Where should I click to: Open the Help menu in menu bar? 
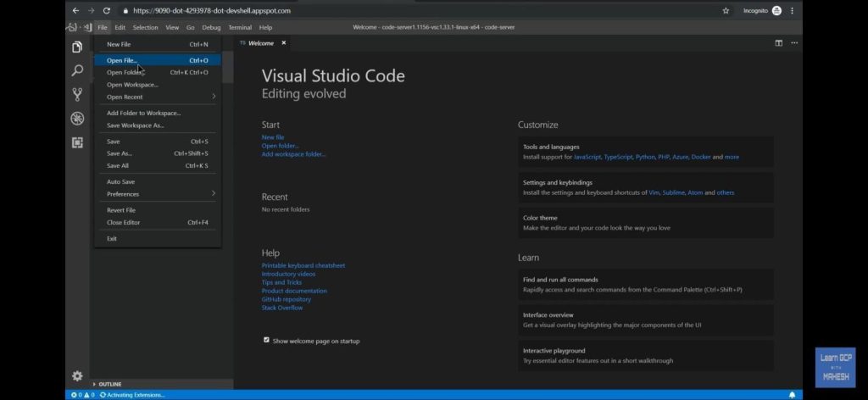(265, 27)
